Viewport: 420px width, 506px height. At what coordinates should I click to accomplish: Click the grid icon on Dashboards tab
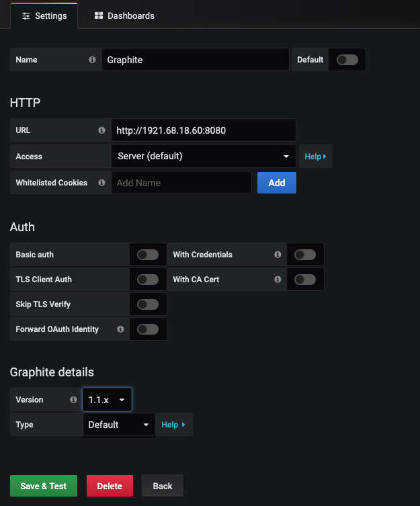point(99,15)
